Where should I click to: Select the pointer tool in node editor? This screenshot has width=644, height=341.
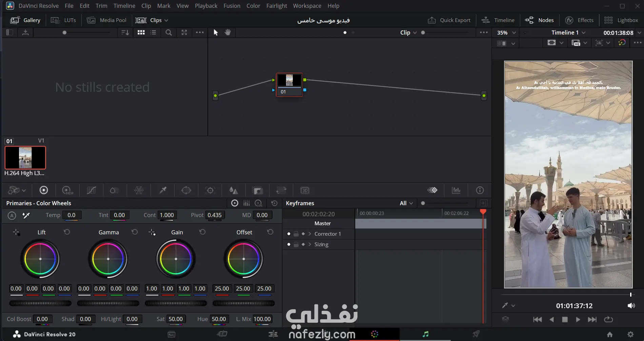216,33
